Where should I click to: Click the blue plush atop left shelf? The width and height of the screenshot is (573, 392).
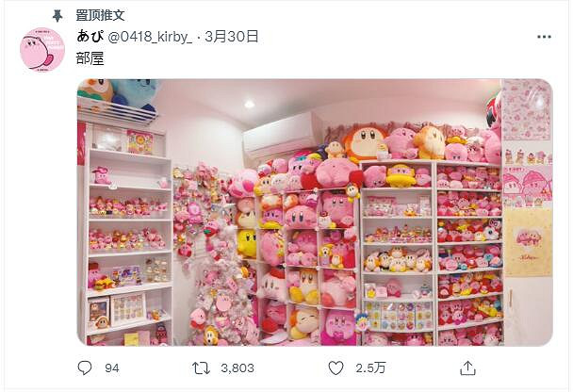(x=136, y=93)
